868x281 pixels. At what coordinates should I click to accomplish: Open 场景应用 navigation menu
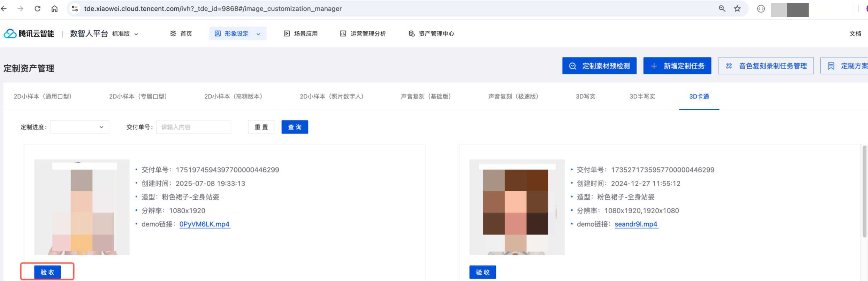click(x=300, y=34)
